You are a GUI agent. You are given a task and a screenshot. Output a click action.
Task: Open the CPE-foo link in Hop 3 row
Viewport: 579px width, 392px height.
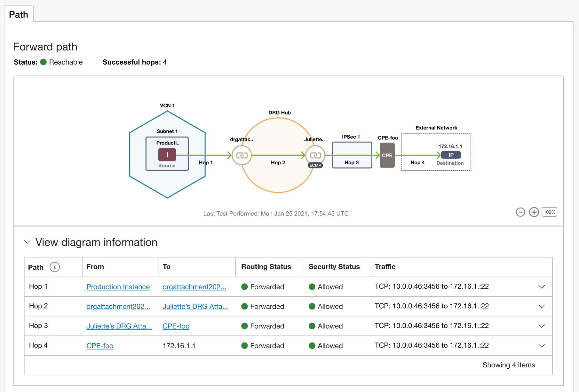(x=176, y=326)
